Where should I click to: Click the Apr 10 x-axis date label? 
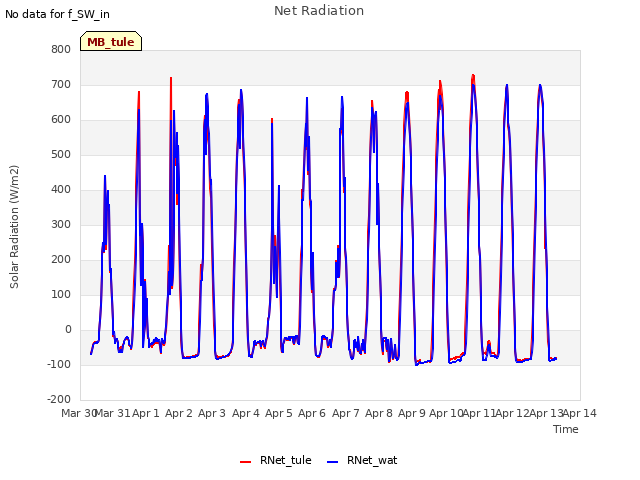(446, 413)
